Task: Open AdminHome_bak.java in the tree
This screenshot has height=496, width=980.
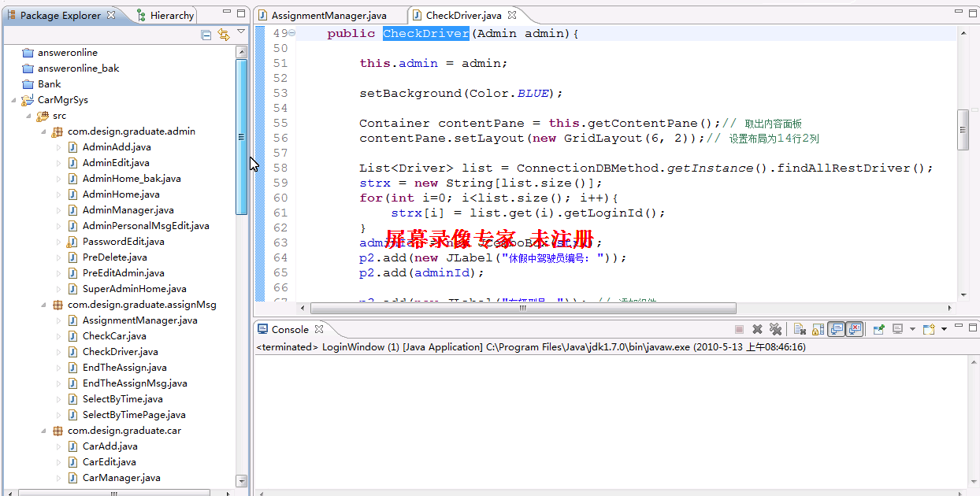Action: point(132,179)
